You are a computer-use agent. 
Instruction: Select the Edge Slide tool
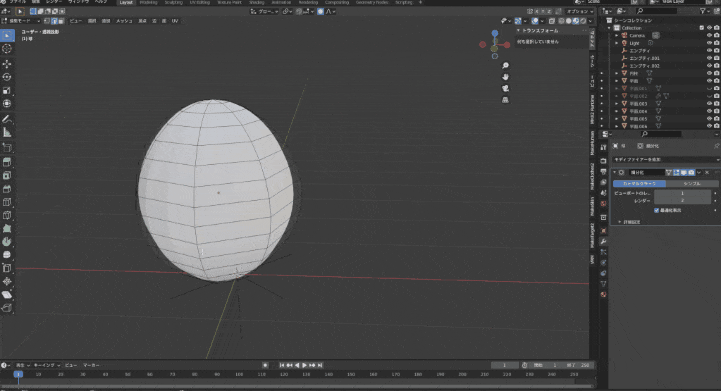tap(7, 268)
